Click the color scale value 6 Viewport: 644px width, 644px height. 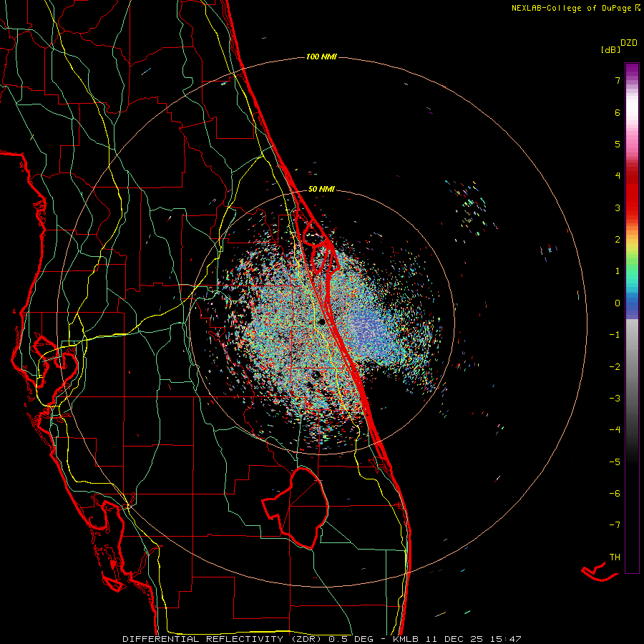(x=618, y=112)
